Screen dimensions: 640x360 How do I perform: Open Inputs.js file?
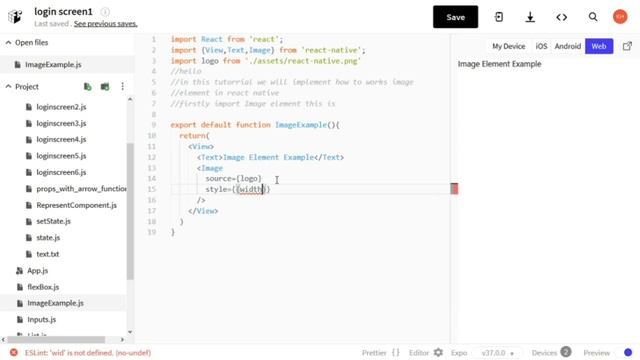point(41,320)
